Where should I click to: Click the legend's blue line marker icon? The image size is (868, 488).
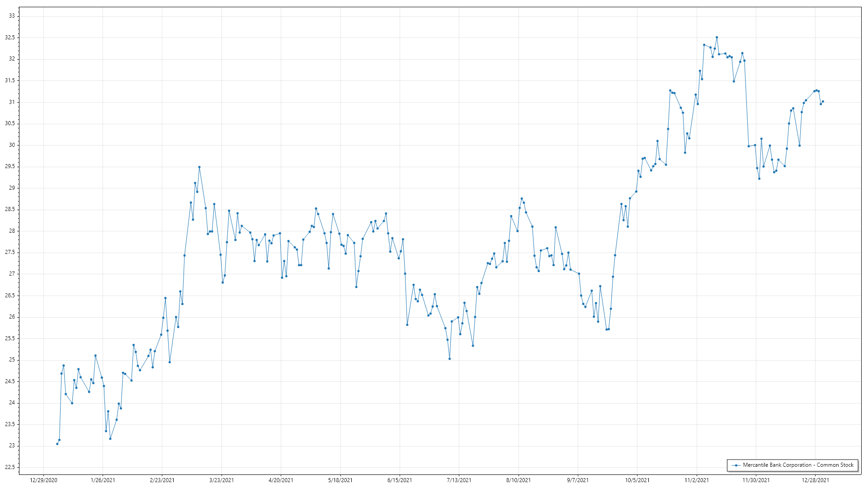[736, 465]
